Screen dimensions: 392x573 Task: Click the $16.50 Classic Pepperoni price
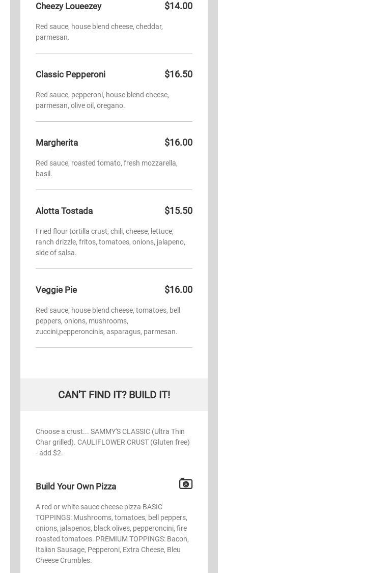(x=178, y=74)
